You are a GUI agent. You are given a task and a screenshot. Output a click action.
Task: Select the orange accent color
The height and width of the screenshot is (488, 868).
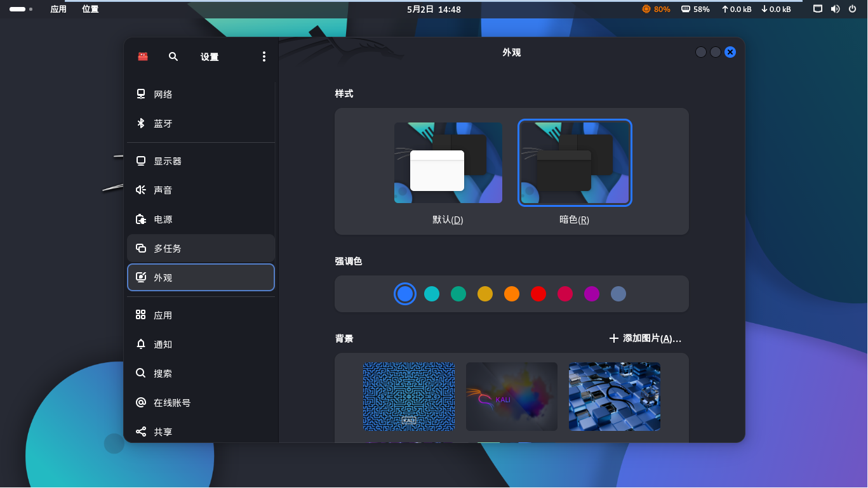512,294
